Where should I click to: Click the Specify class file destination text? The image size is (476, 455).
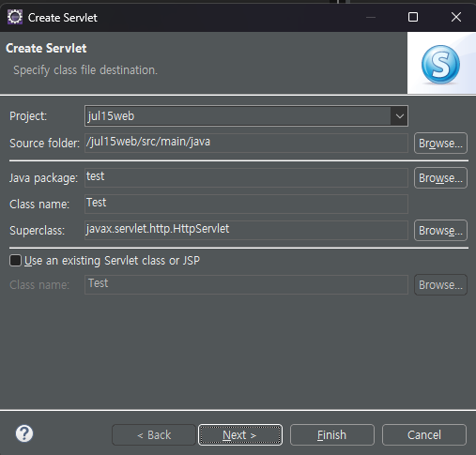[85, 70]
